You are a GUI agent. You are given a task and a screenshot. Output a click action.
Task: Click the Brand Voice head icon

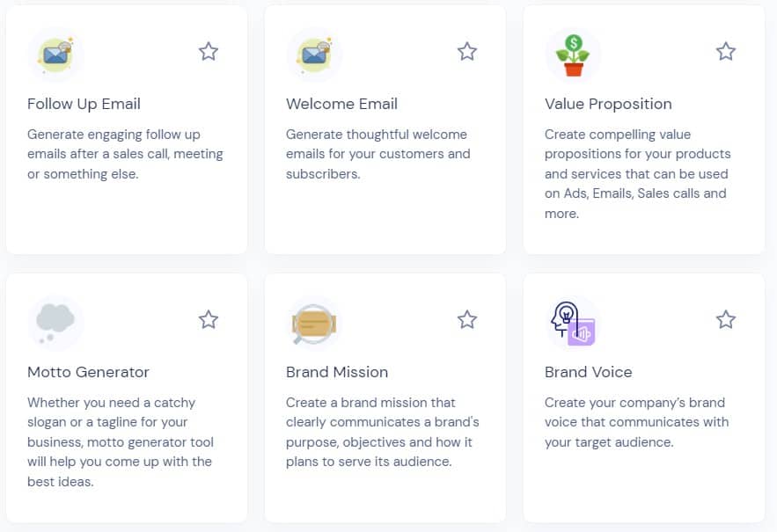(x=573, y=323)
